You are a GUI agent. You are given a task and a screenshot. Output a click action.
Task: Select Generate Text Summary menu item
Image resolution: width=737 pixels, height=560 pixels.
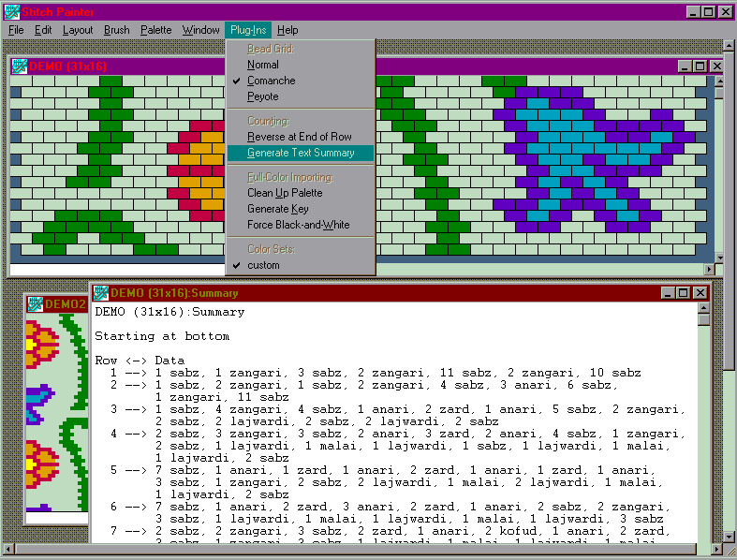coord(300,153)
